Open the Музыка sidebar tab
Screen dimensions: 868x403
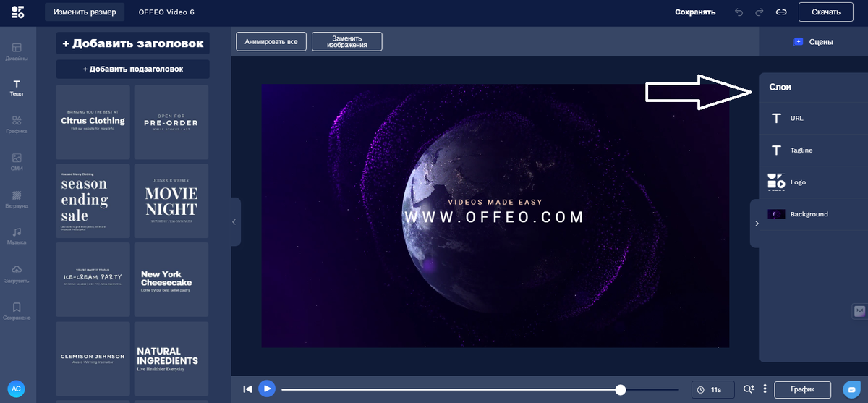(x=17, y=236)
